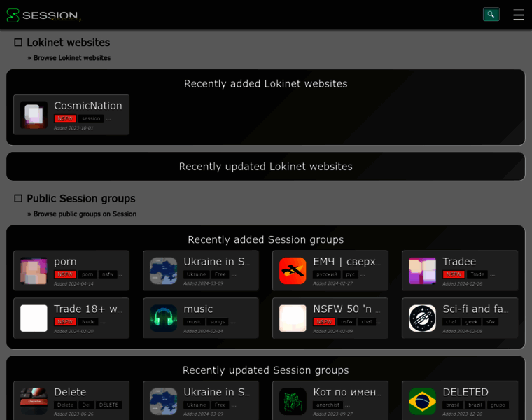The image size is (532, 420).
Task: Open the Sci-fi and fa... rocket planet icon
Action: click(422, 318)
